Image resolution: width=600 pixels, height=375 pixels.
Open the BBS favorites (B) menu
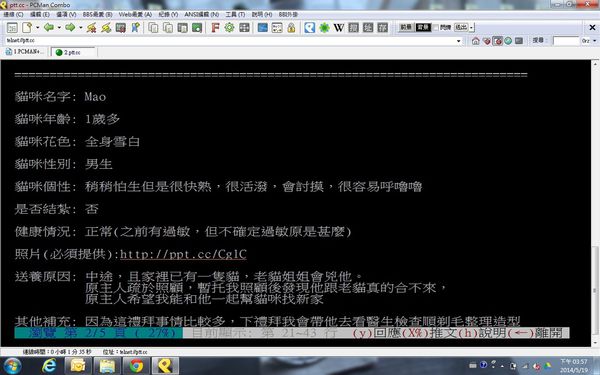97,14
